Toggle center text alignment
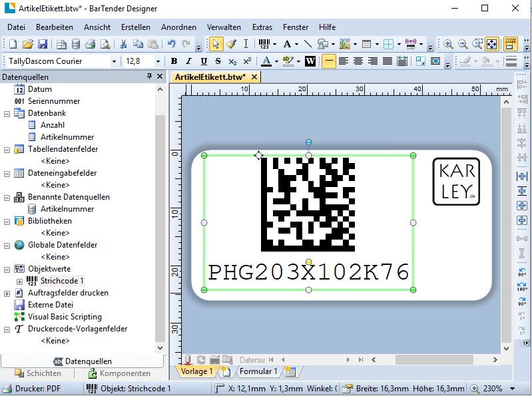The height and width of the screenshot is (396, 532). coord(358,61)
